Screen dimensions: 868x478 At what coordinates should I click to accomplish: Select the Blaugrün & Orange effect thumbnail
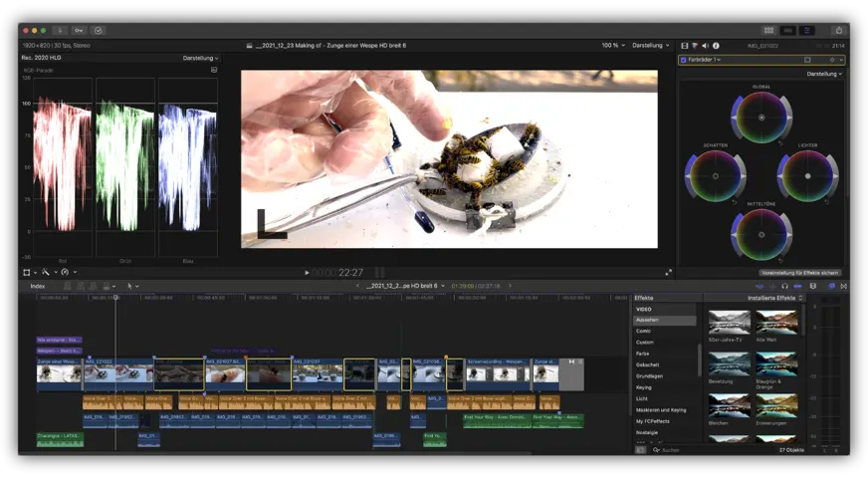776,364
